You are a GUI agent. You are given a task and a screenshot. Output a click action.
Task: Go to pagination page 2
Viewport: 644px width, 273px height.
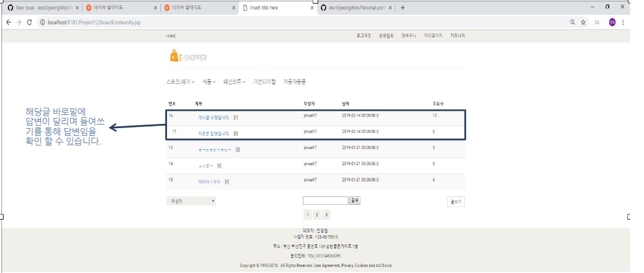(317, 215)
